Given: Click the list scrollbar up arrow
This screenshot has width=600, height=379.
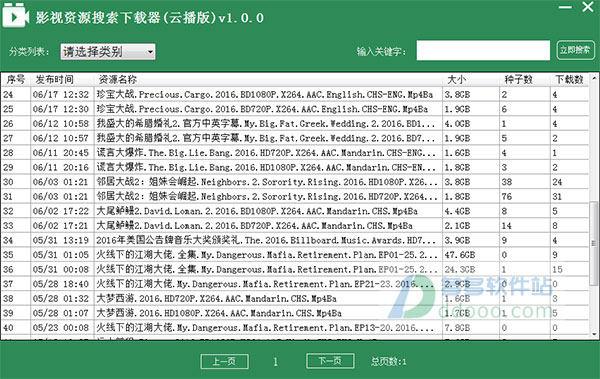Looking at the screenshot, I should click(594, 78).
